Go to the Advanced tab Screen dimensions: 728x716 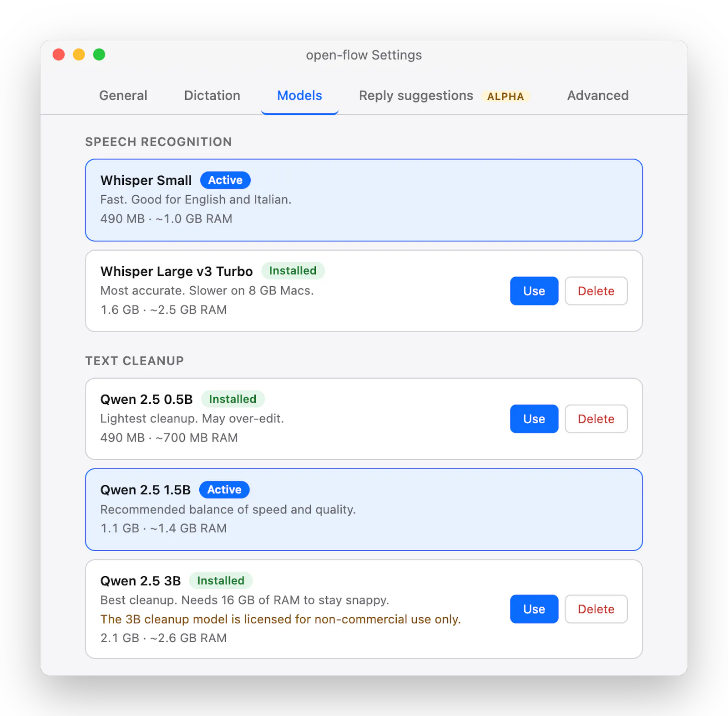(x=598, y=96)
